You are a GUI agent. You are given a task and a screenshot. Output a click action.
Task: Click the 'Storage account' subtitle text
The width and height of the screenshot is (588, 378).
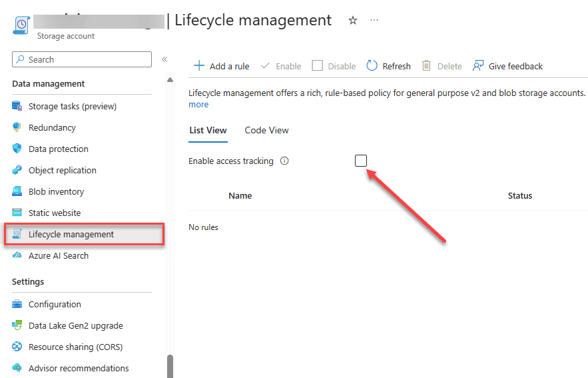pos(66,36)
